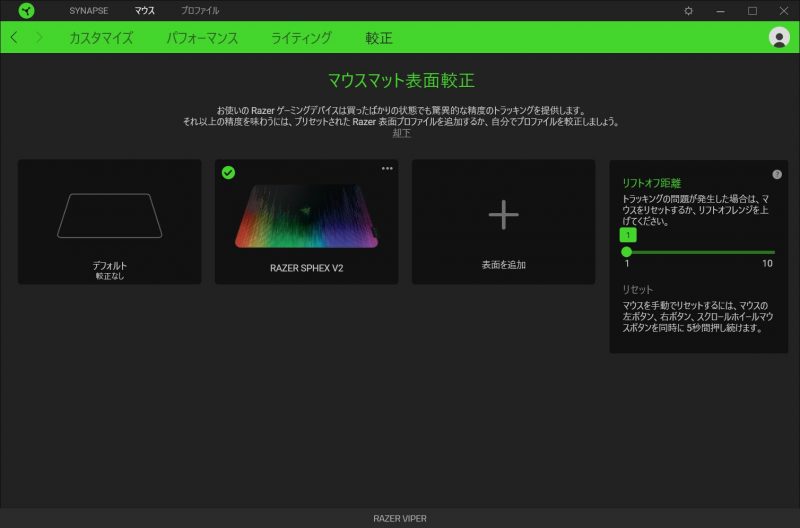Switch to the SYNAPSE top tab
The image size is (800, 528).
(89, 10)
